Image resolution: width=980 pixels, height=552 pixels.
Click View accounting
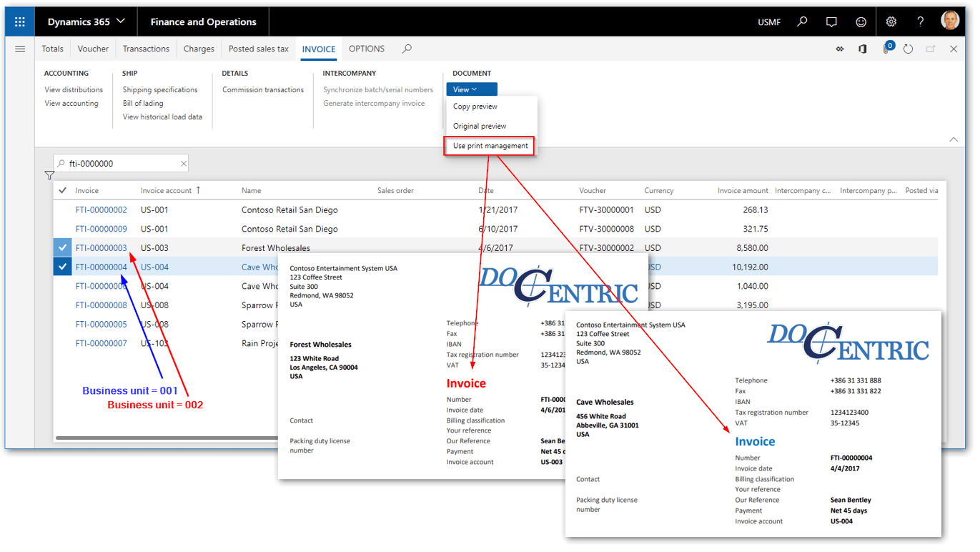[71, 103]
